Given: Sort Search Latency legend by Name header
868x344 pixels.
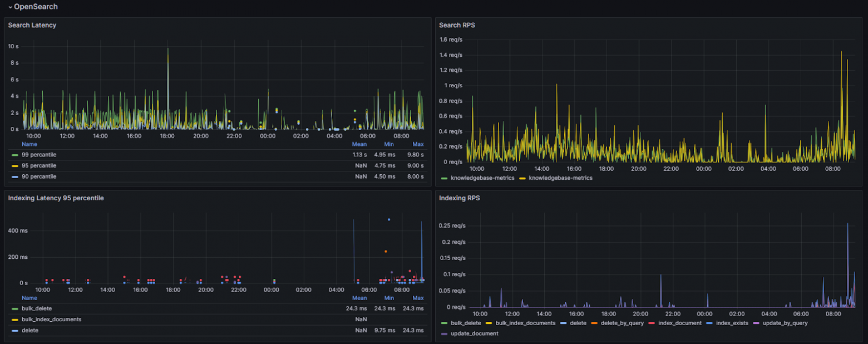Looking at the screenshot, I should coord(29,144).
